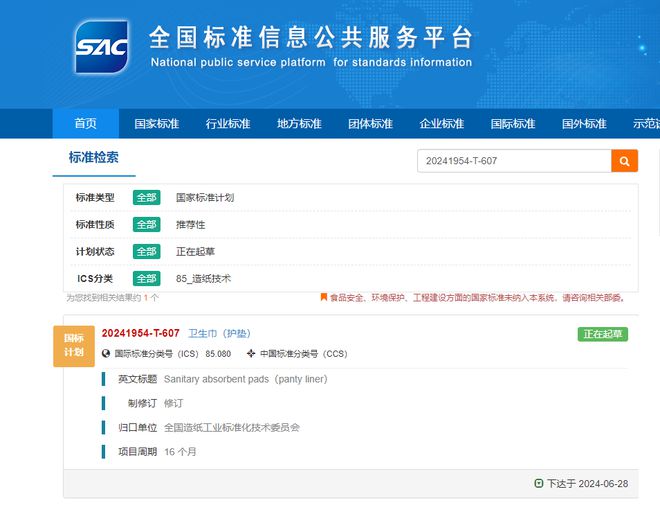Focus the search field containing 20241954-T-607
Viewport: 660px width, 512px height.
[x=514, y=161]
